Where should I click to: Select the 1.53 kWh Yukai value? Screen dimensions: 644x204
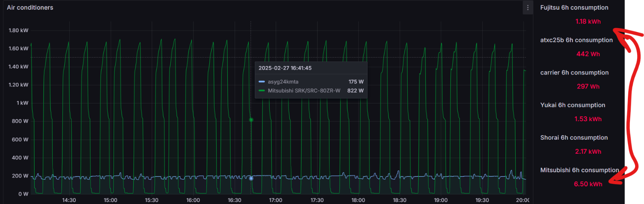[x=588, y=119]
